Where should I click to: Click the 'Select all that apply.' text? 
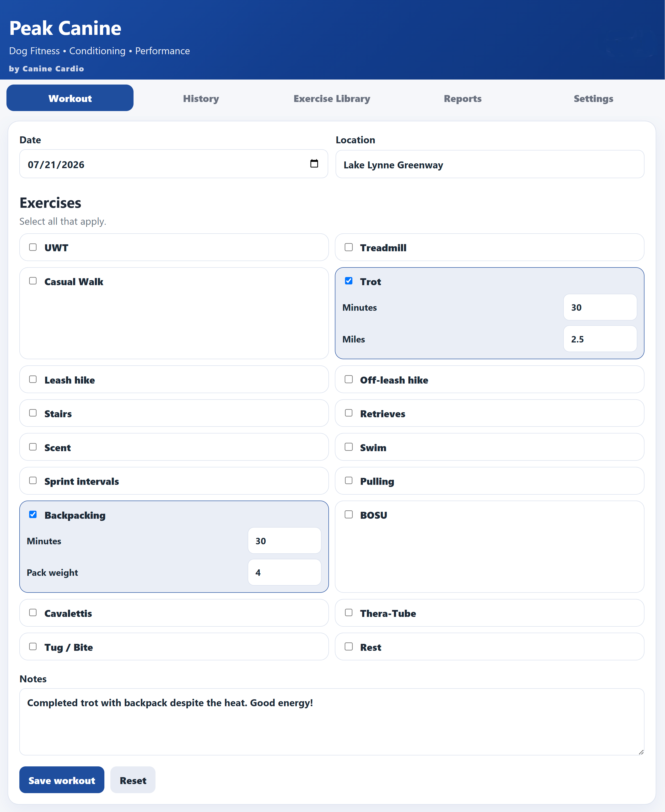pos(63,221)
